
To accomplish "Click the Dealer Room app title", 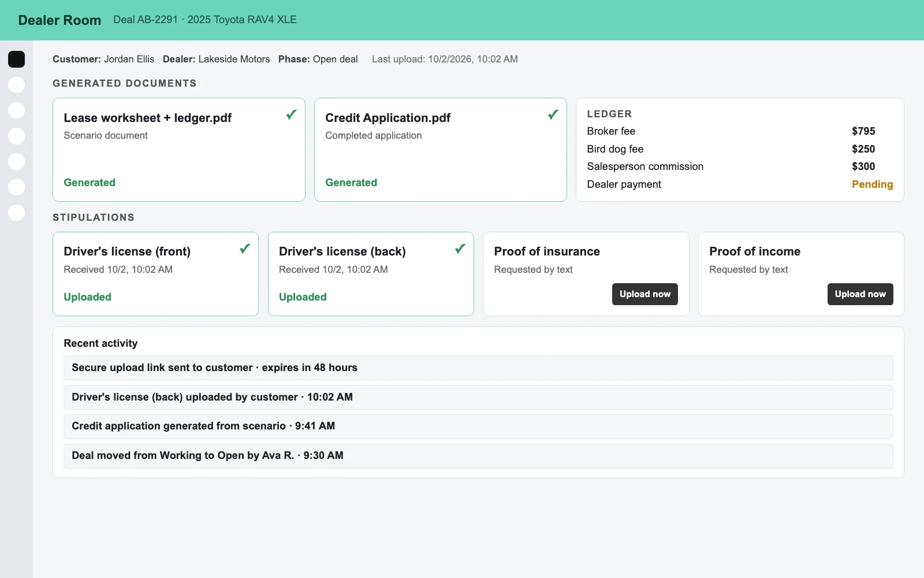I will pos(59,20).
